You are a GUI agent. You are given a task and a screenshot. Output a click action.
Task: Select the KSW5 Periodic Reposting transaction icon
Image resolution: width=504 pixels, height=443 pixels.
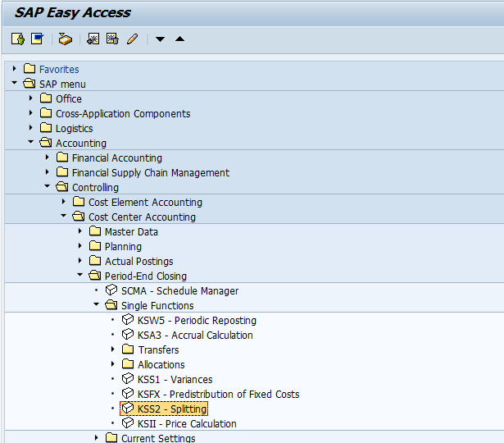coord(128,319)
